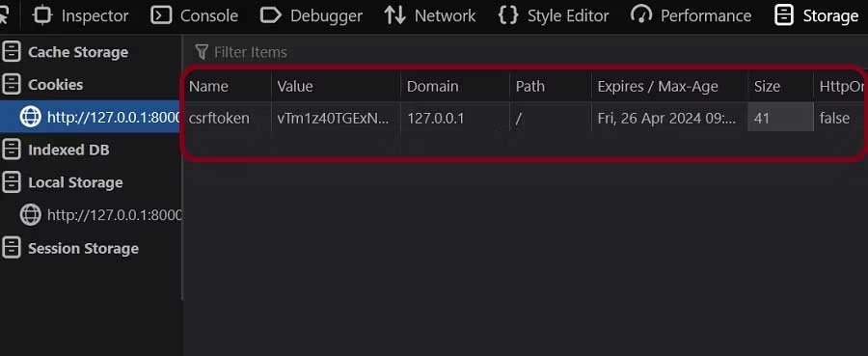Click the Filter Items input field

(x=525, y=52)
